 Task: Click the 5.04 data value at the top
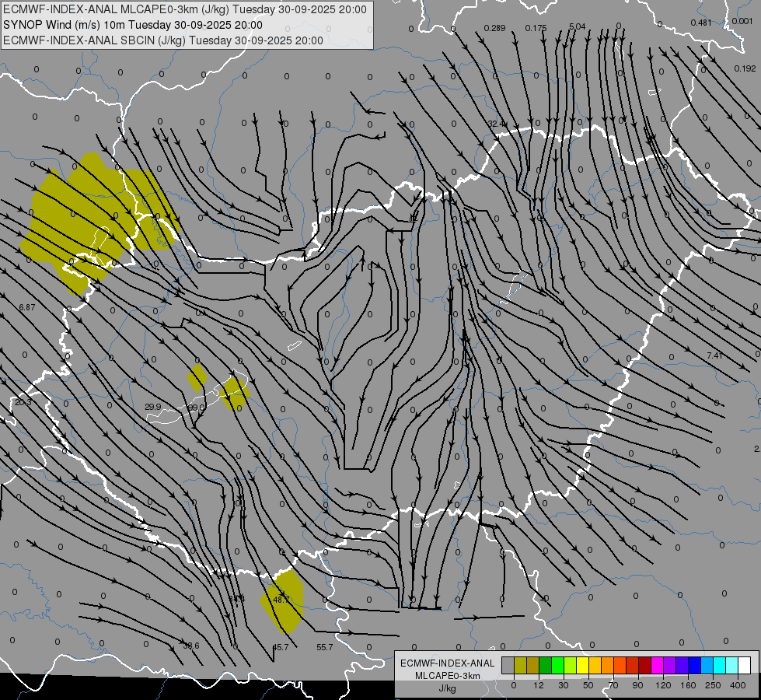coord(577,26)
